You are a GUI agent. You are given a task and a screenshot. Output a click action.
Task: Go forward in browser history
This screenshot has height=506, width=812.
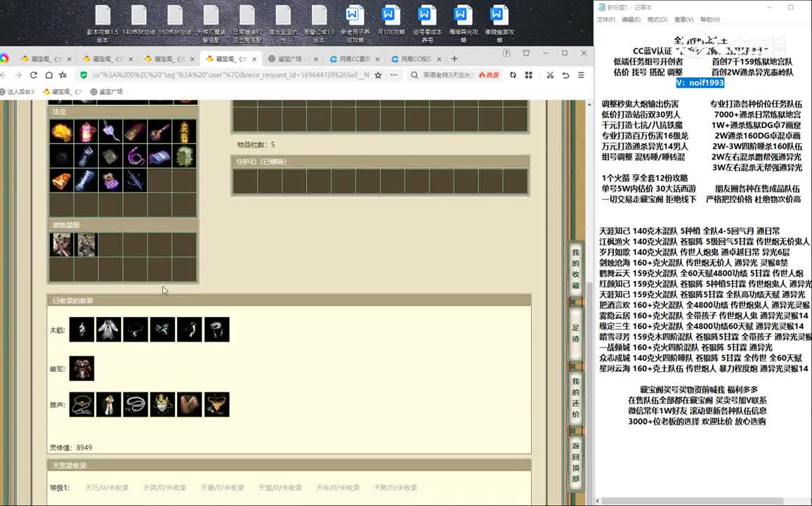point(18,75)
